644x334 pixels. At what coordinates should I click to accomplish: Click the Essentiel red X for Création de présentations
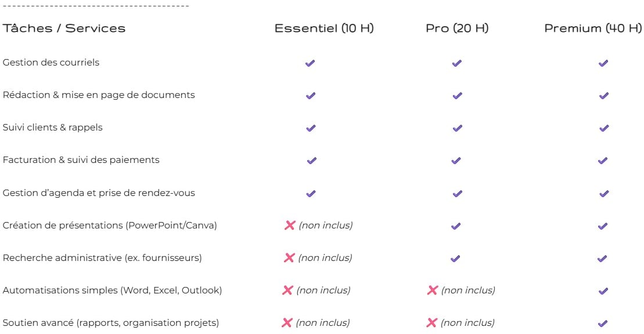click(x=290, y=226)
